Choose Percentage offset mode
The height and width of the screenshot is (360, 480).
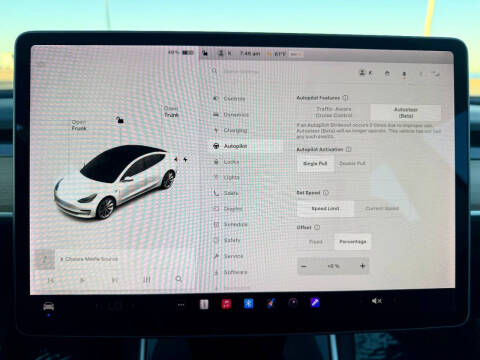(353, 241)
